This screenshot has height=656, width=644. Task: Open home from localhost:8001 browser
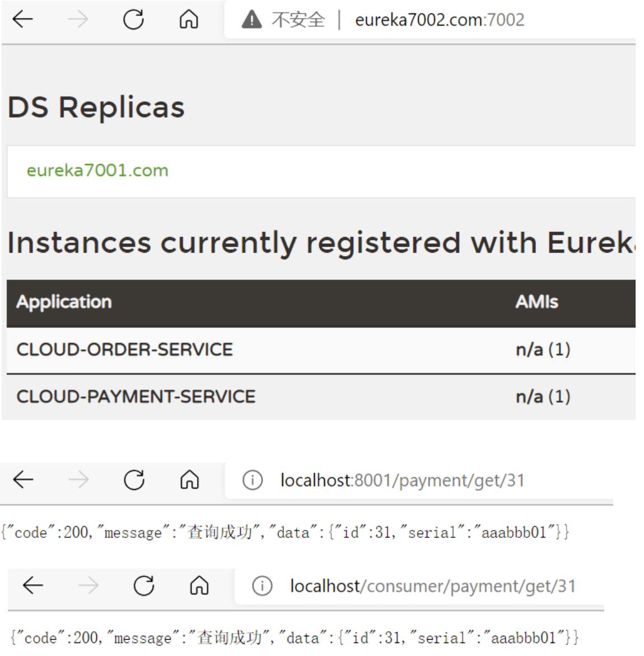point(189,480)
